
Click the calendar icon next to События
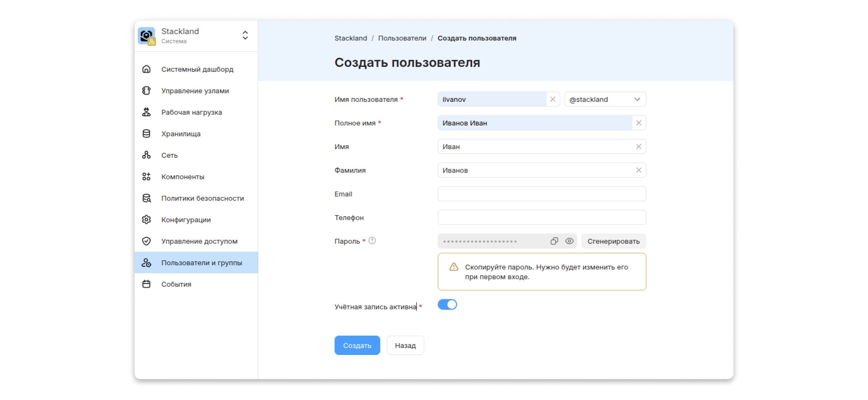[x=146, y=284]
